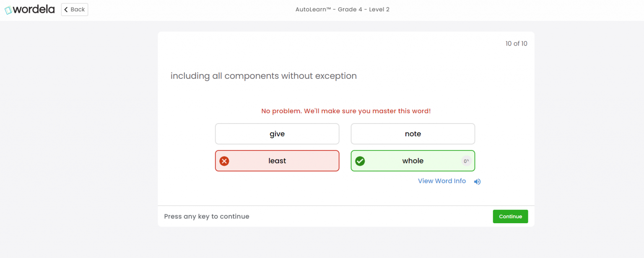The width and height of the screenshot is (644, 258).
Task: Click the 10 of 10 progress counter
Action: (x=517, y=44)
